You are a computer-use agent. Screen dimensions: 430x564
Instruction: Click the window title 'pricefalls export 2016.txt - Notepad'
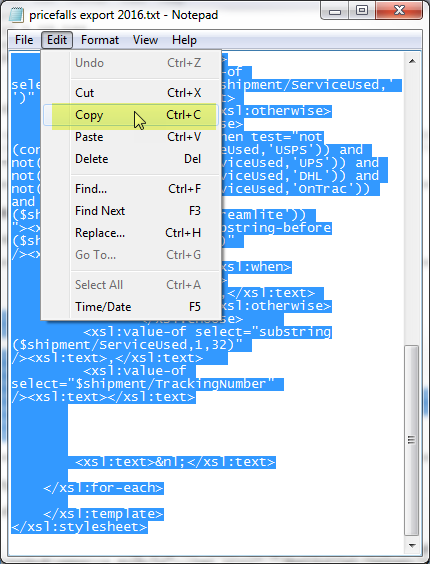(x=123, y=15)
